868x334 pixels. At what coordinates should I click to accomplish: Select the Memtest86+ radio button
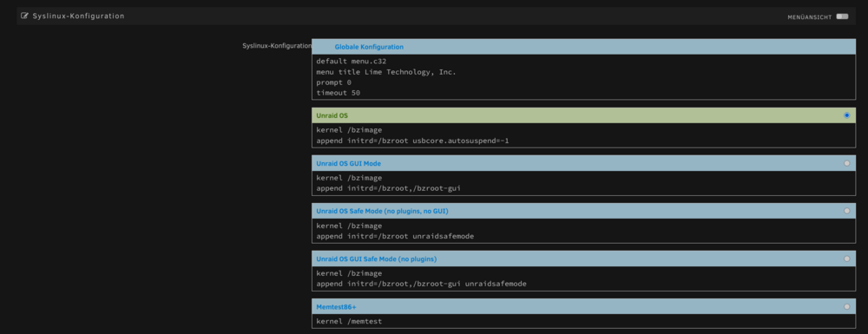(846, 306)
